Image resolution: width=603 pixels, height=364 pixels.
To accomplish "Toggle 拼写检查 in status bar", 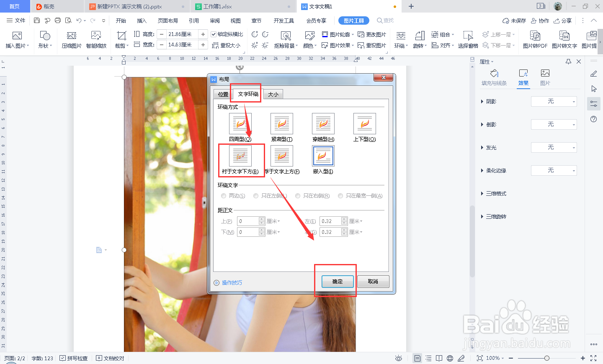I will click(74, 358).
